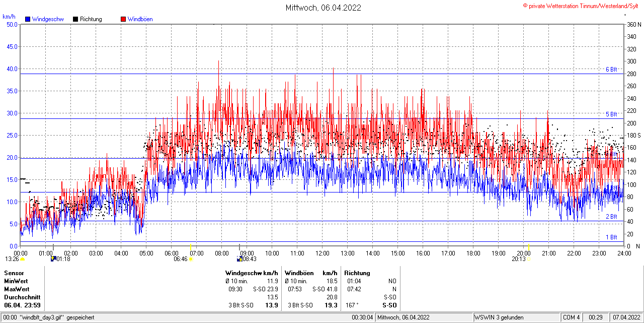644x323 pixels.
Task: Click the COM 4 status field
Action: tap(572, 317)
